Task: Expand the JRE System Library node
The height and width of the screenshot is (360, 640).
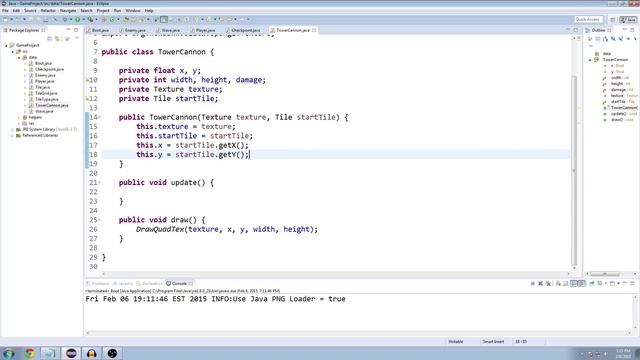Action: click(x=13, y=129)
